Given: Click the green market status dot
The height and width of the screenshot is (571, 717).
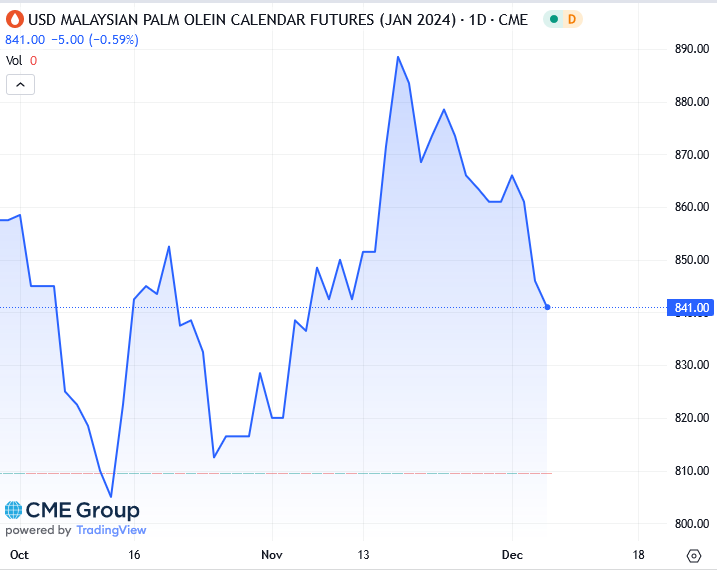Looking at the screenshot, I should tap(553, 19).
